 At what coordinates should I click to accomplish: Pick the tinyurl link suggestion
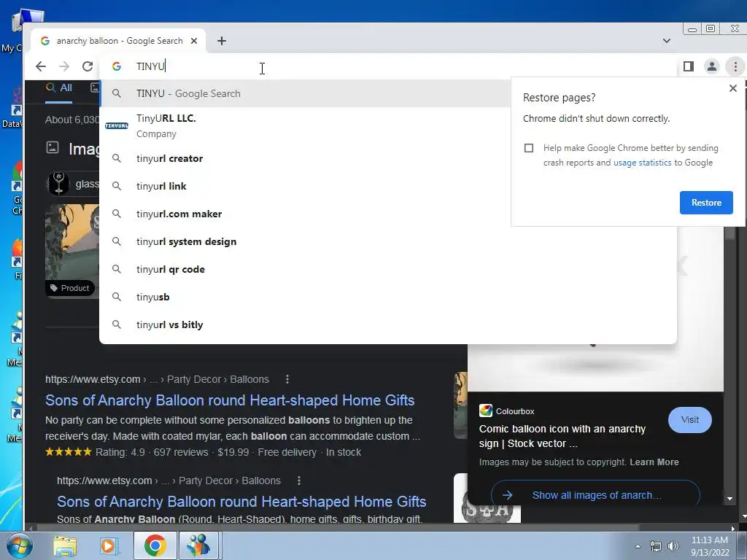tap(305, 186)
